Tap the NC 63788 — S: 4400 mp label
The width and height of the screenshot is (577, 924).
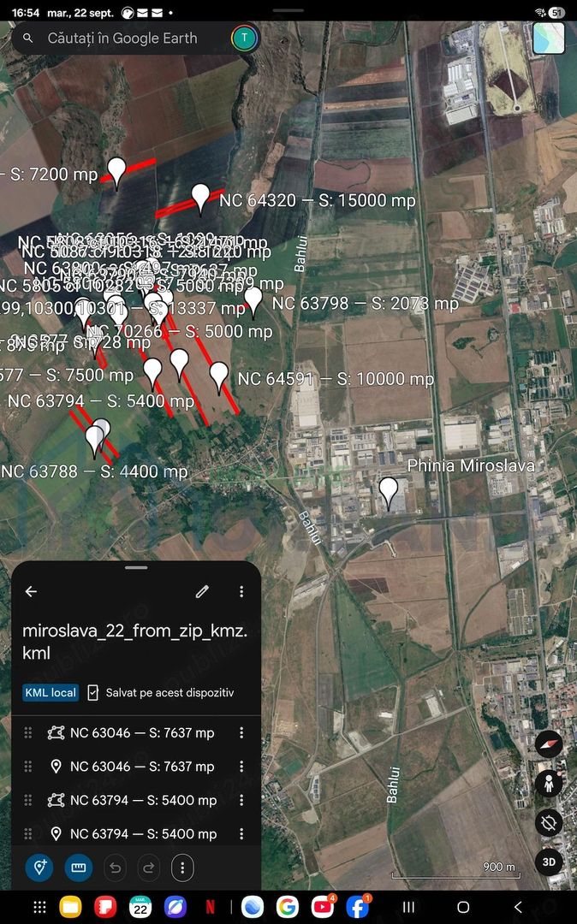click(x=94, y=471)
